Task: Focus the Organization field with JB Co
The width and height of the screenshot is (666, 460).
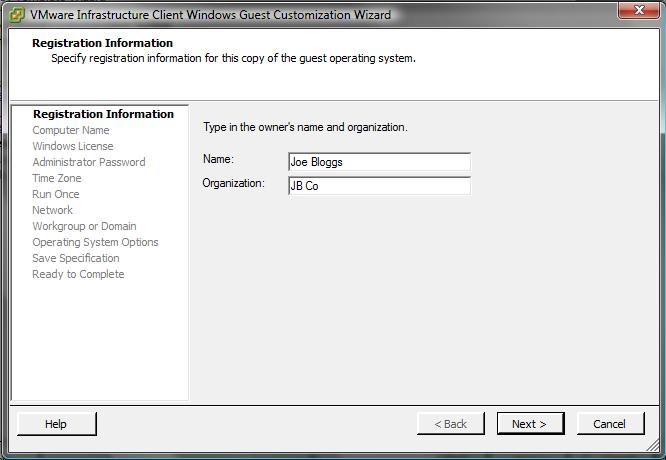Action: coord(378,186)
